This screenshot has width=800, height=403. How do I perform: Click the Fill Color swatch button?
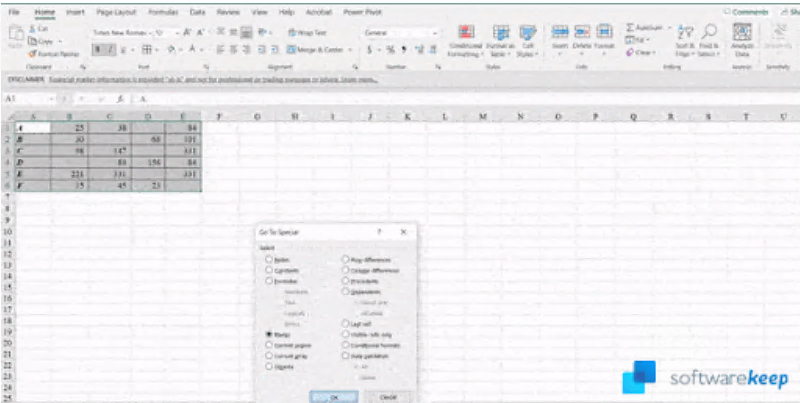[171, 48]
